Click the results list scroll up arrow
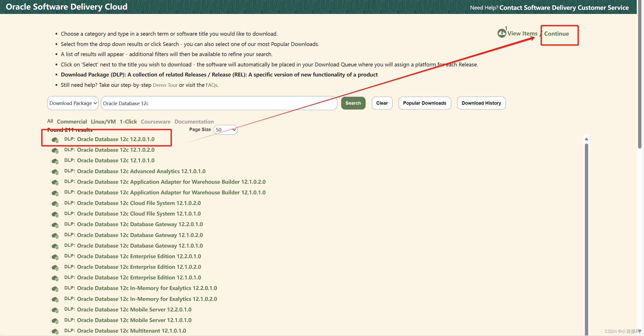 coord(586,139)
